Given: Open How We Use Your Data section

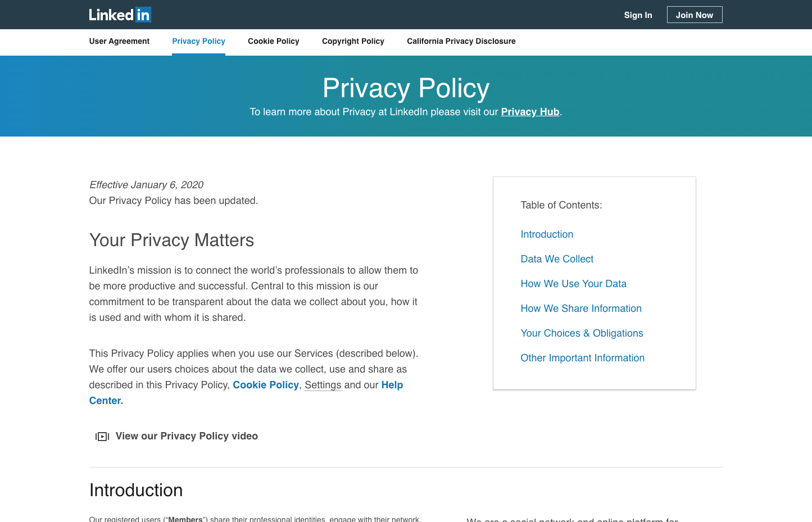Looking at the screenshot, I should 573,284.
